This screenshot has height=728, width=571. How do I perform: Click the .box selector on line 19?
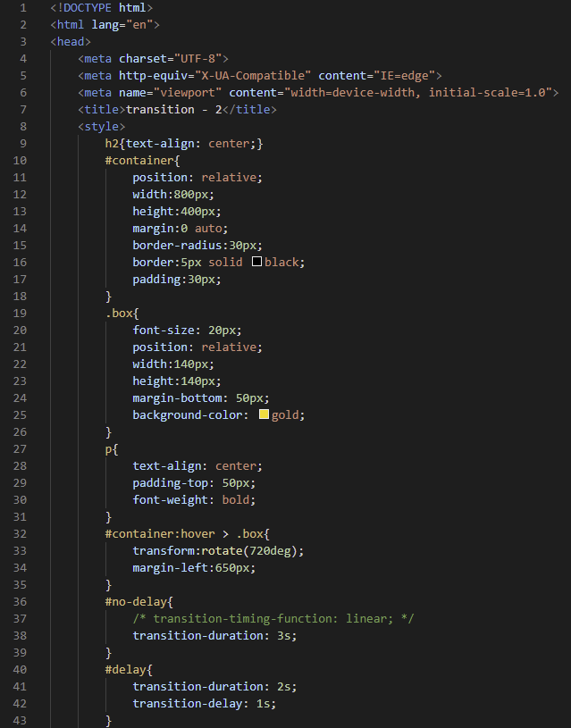click(x=119, y=314)
